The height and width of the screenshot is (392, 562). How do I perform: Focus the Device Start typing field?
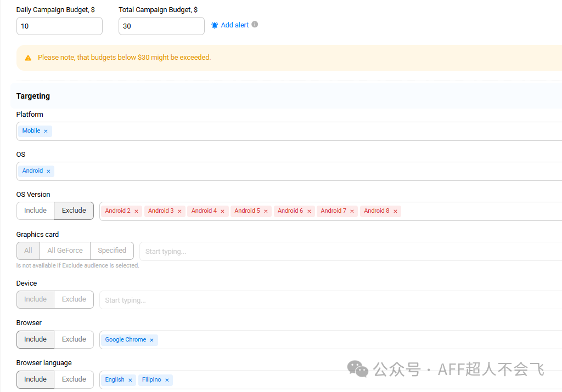click(330, 300)
